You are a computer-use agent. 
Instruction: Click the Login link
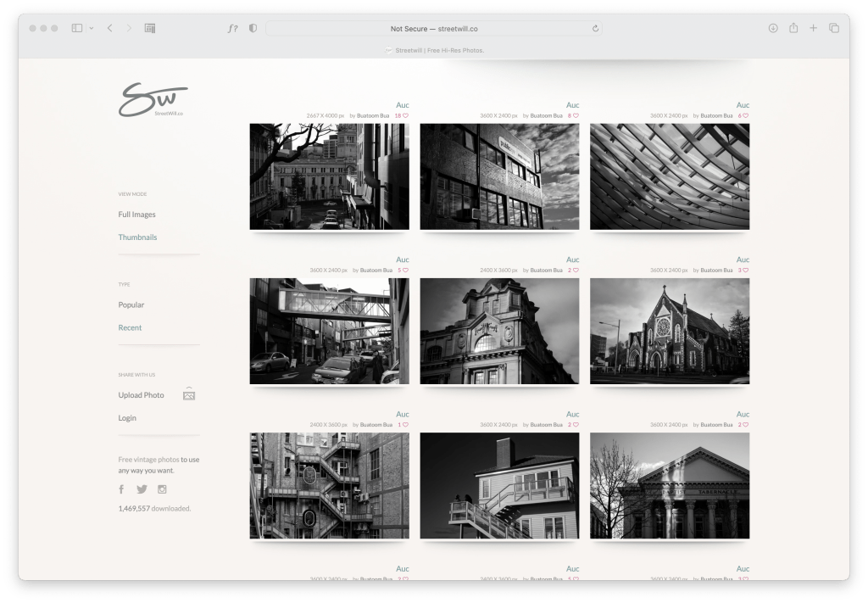127,418
